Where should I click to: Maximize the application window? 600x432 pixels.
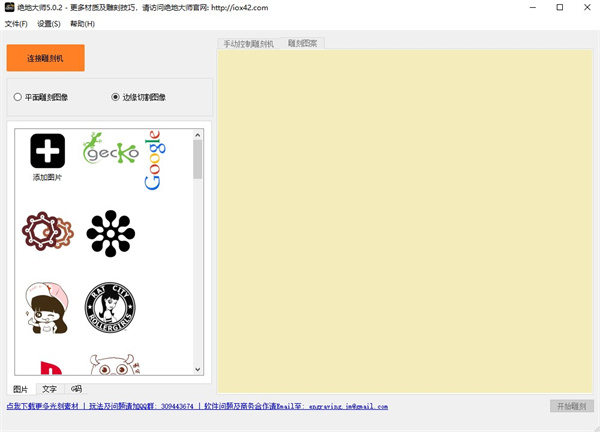(560, 7)
